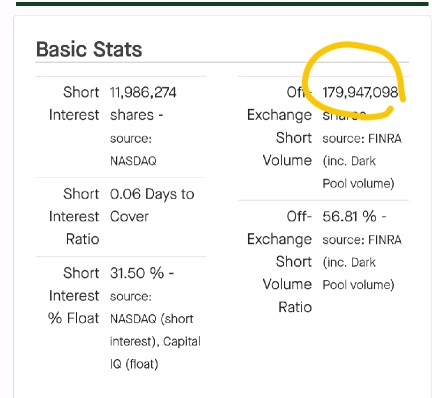Click the Short Interest Ratio label

[x=74, y=216]
